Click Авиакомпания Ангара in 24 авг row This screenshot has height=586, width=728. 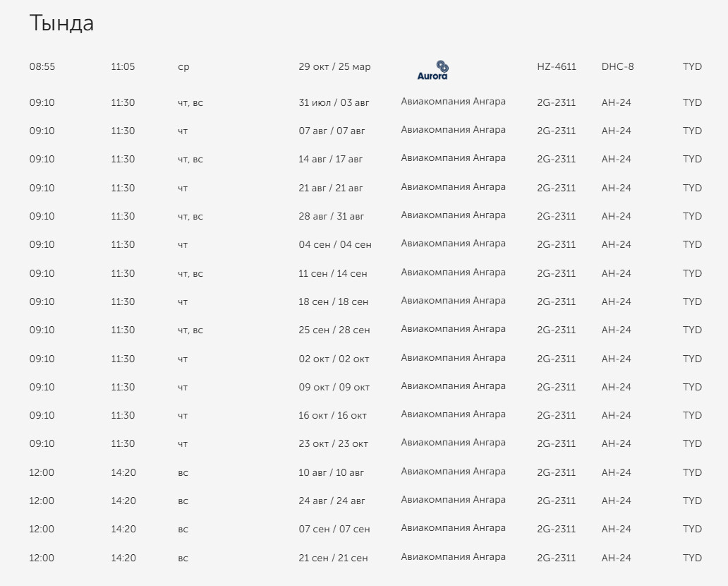[x=453, y=500]
